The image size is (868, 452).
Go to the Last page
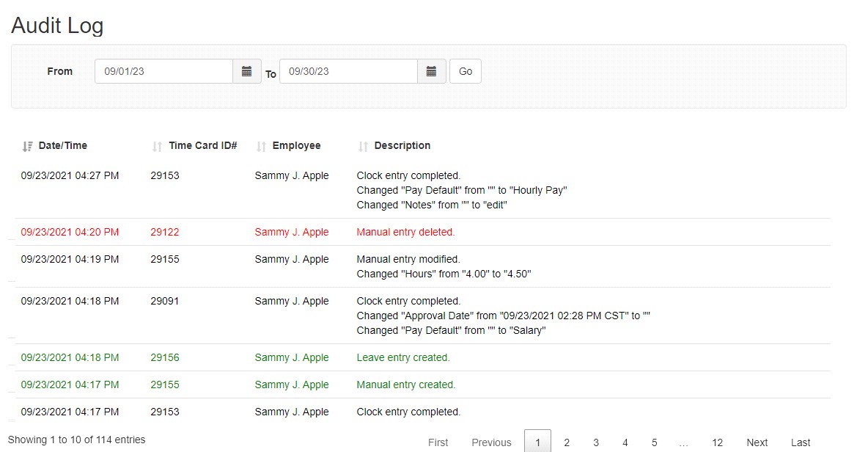coord(801,442)
